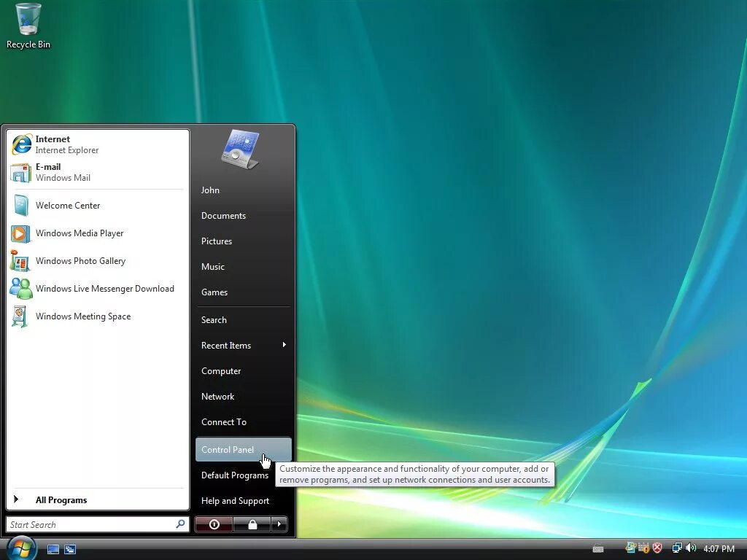Open the keyboard tray icon
This screenshot has height=560, width=747.
point(598,549)
